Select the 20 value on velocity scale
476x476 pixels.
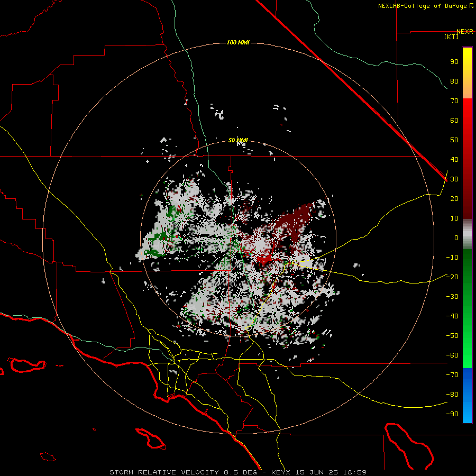(x=454, y=198)
